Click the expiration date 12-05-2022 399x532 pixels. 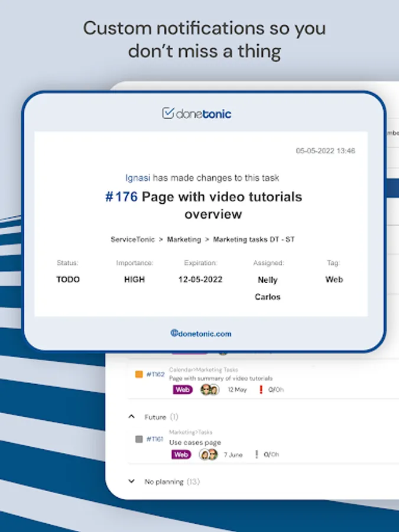200,280
